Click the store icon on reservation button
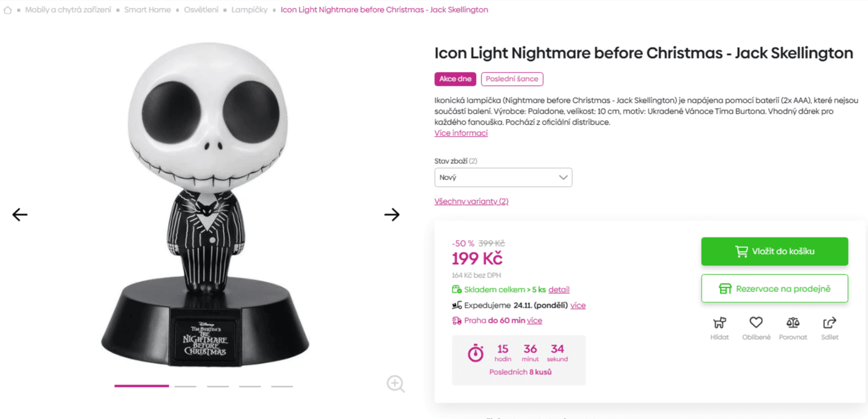This screenshot has width=868, height=419. [x=726, y=288]
